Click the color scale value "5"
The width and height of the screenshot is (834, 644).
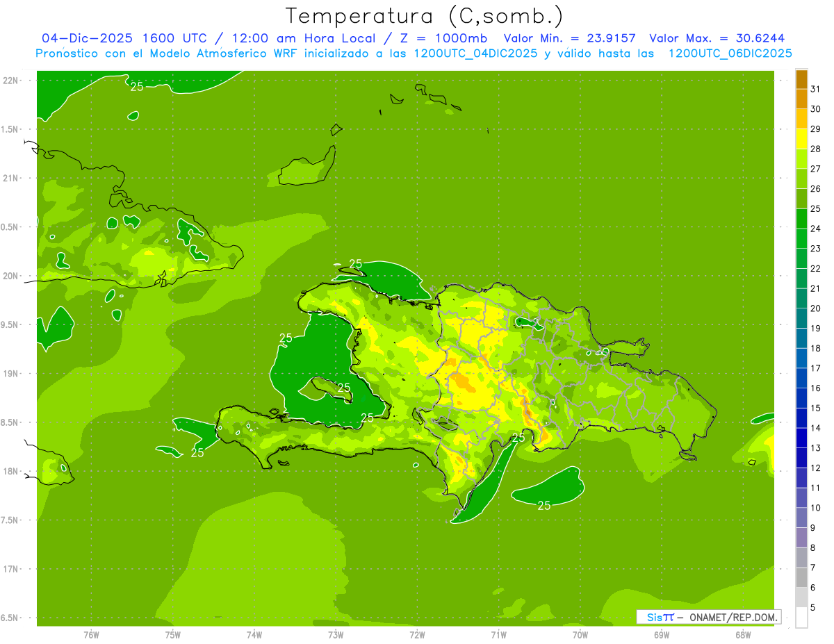(813, 608)
